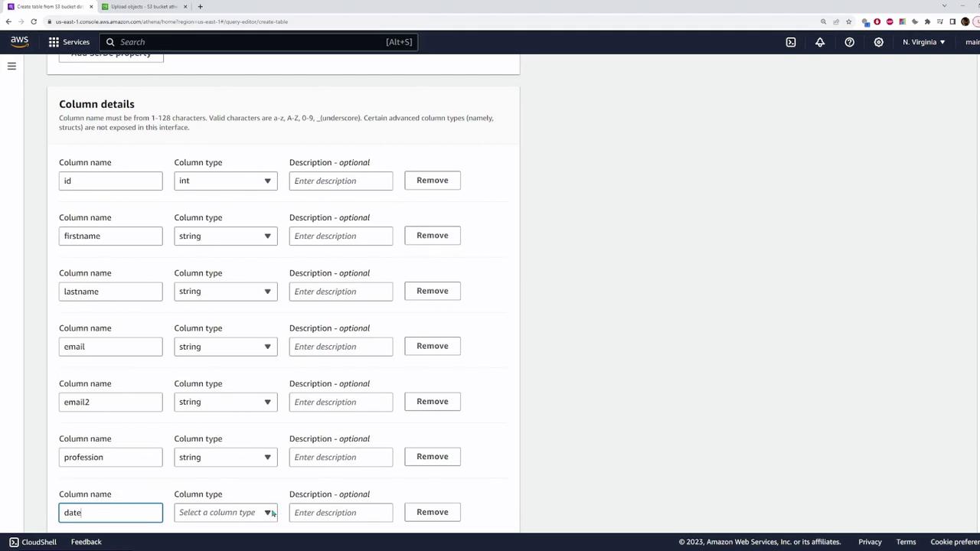The image size is (980, 551).
Task: Expand the hamburger side navigation
Action: click(11, 67)
